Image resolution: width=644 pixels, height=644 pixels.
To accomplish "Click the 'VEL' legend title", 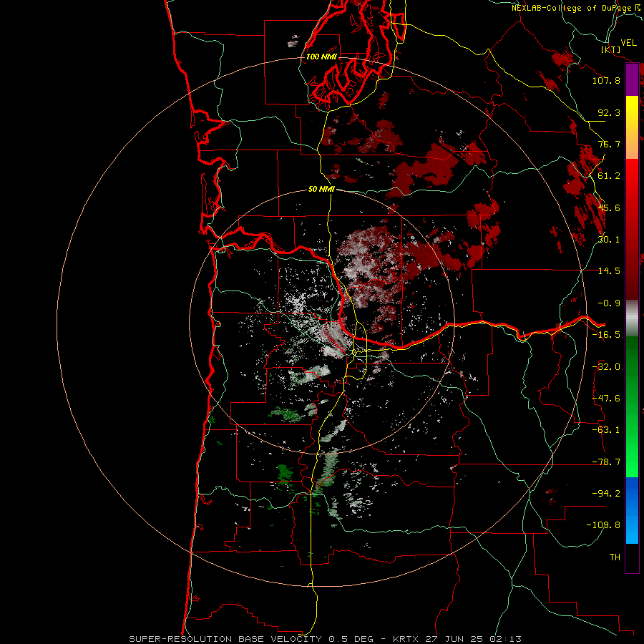I will [628, 43].
